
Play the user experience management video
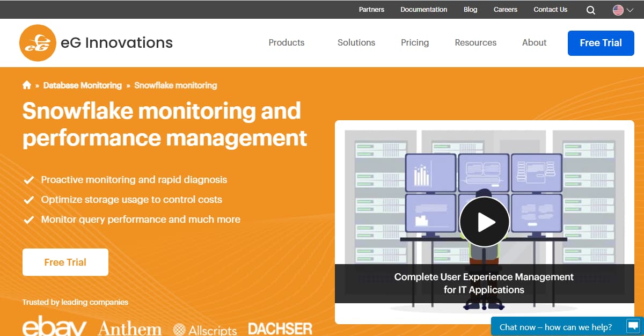click(x=484, y=222)
